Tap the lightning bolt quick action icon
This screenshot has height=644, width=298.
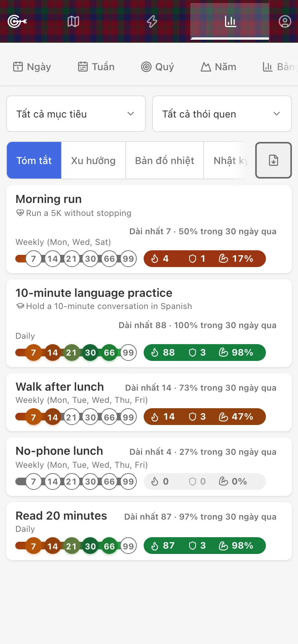click(x=152, y=21)
